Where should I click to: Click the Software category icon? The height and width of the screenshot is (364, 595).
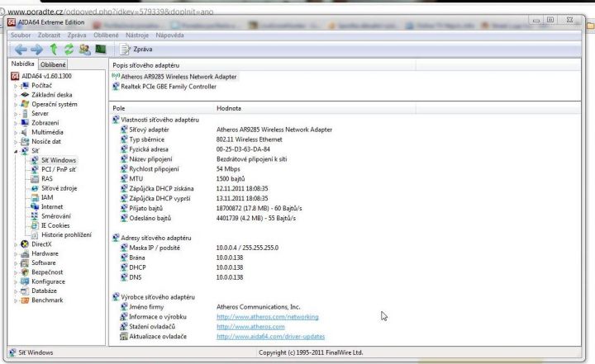click(x=25, y=262)
